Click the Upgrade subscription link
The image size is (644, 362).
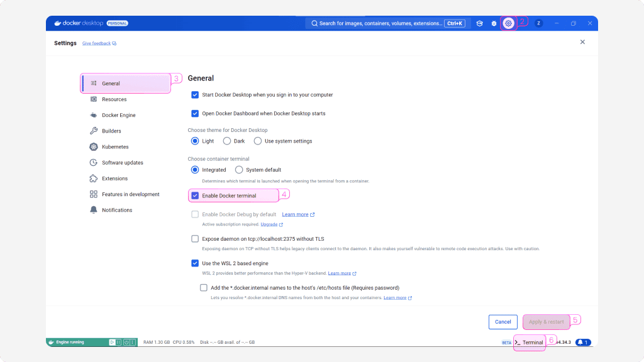pos(269,224)
